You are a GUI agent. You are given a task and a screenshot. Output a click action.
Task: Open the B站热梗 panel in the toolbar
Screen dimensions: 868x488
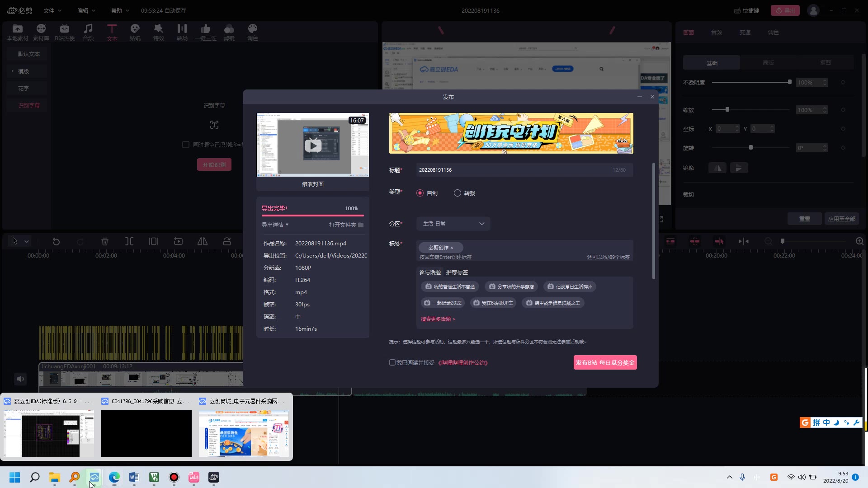point(64,32)
